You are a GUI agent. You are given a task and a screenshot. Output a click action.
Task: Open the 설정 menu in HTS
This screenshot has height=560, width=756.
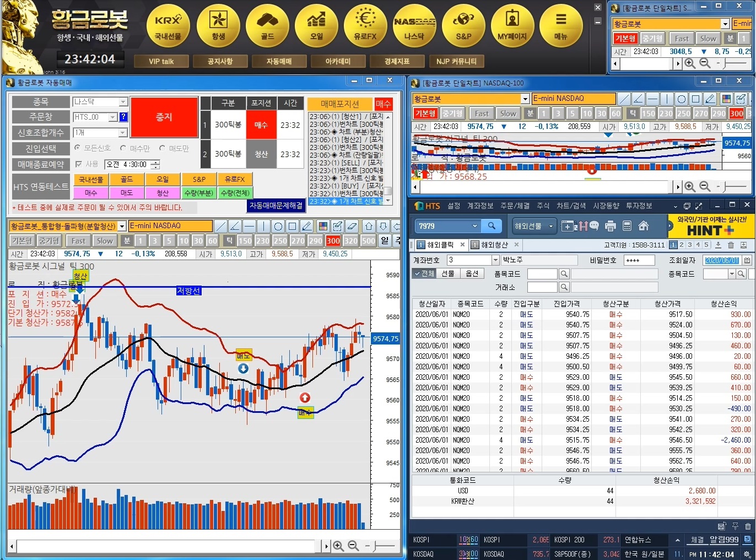point(454,206)
